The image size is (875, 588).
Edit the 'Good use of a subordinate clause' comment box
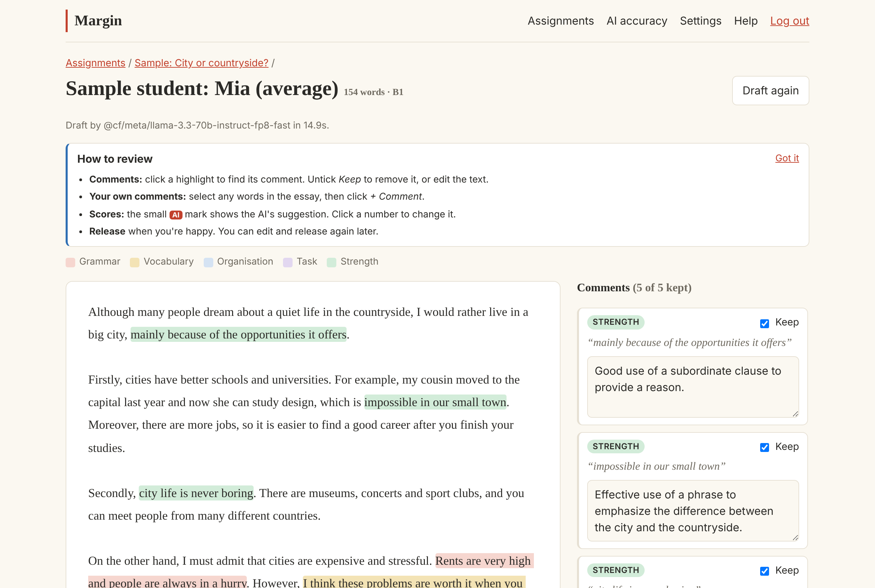[x=692, y=387]
